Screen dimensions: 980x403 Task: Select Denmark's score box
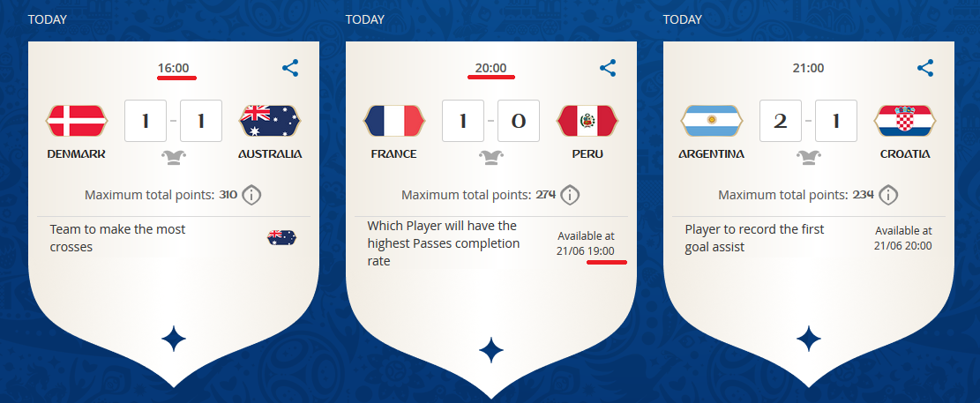click(146, 121)
